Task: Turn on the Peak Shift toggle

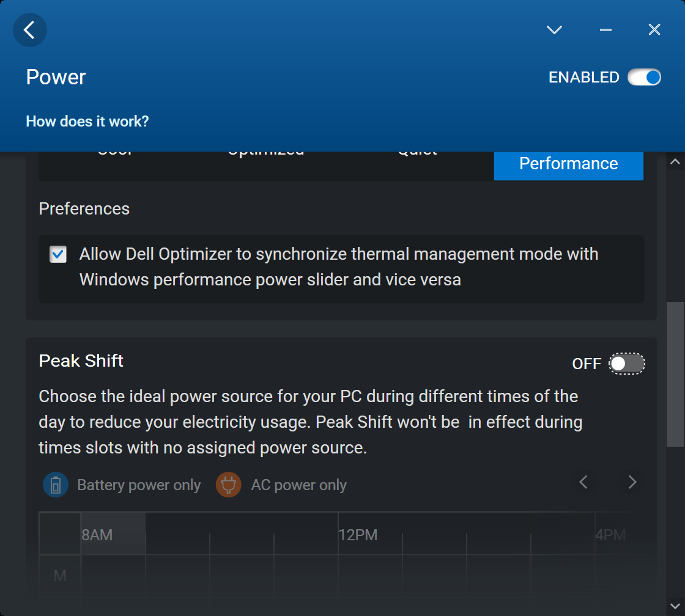Action: tap(627, 364)
